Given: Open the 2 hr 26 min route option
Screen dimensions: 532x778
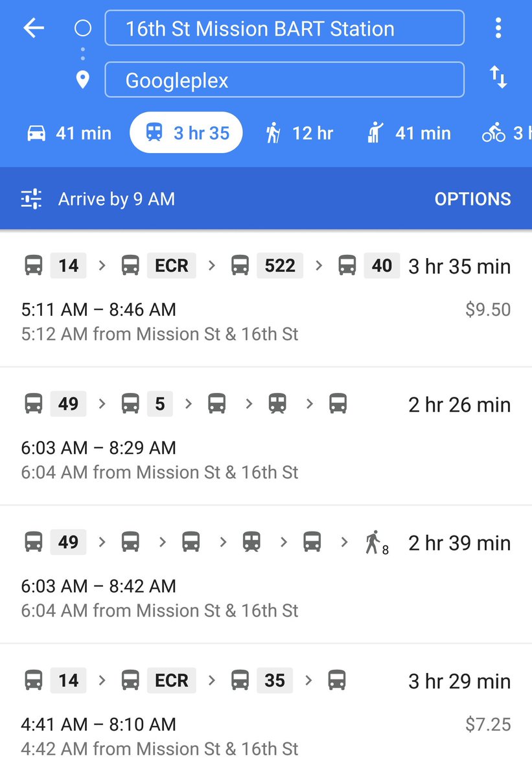Looking at the screenshot, I should coord(266,436).
